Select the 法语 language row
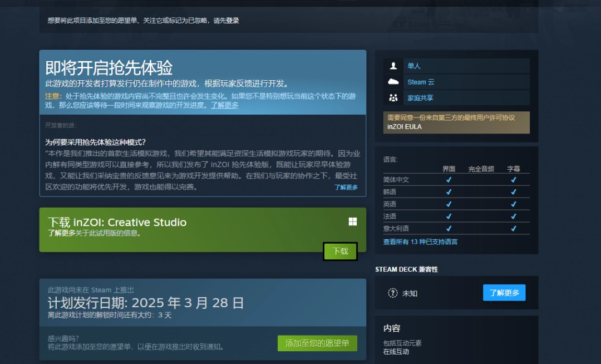The image size is (601, 364). point(456,217)
